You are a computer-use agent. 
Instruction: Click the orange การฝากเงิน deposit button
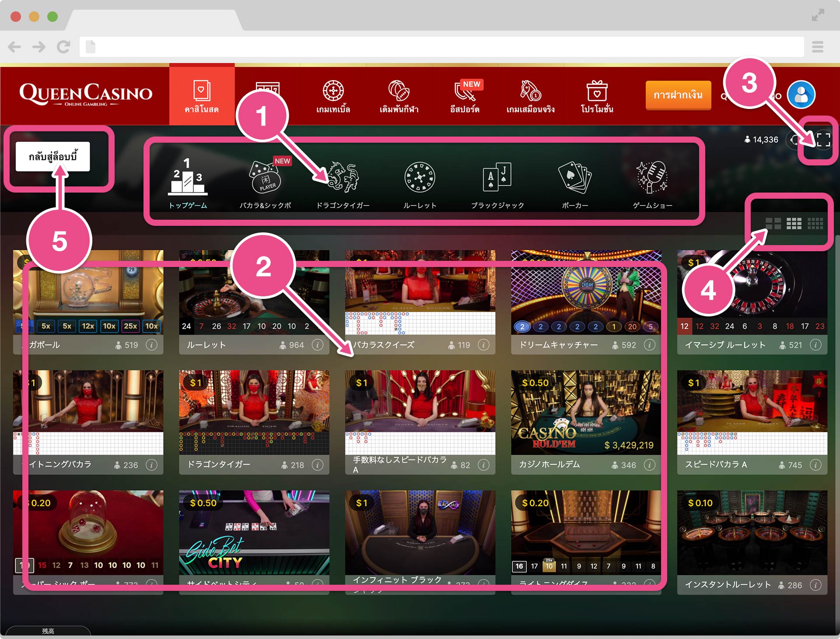678,95
